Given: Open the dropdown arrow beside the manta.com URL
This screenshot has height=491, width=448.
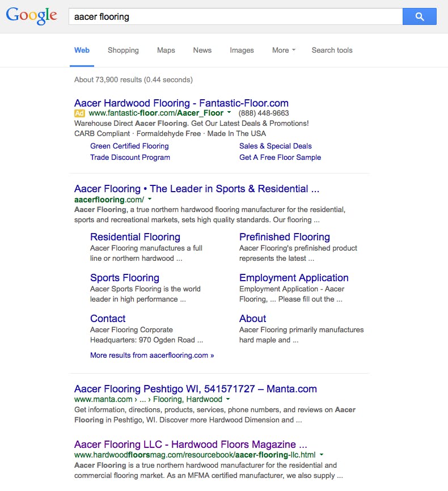Looking at the screenshot, I should pyautogui.click(x=228, y=399).
